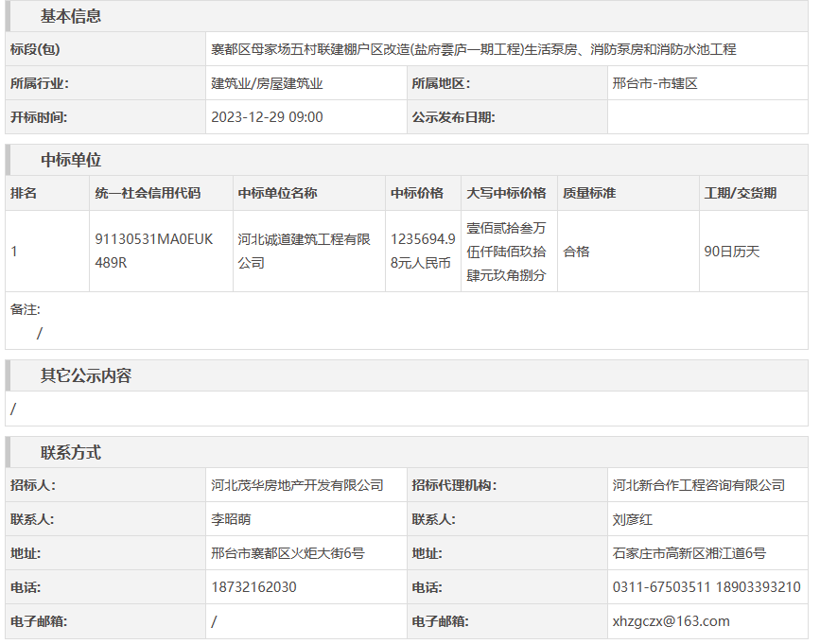Select the credit code 91130531MA0EUK489R

coord(154,251)
